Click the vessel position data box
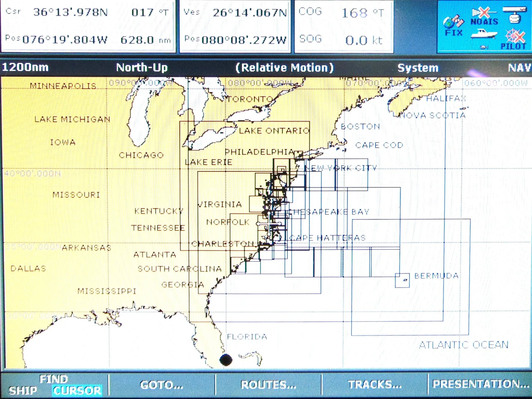 pos(235,27)
